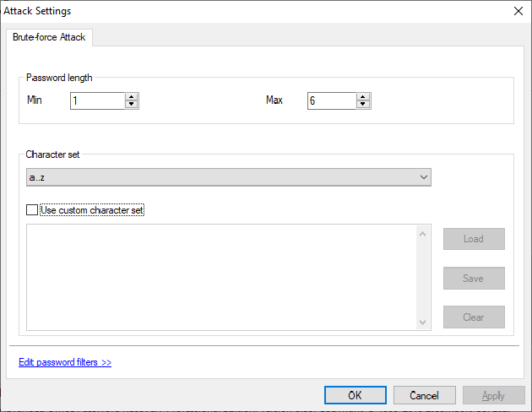Image resolution: width=532 pixels, height=412 pixels.
Task: Increase the Min password length spinner
Action: coord(131,96)
